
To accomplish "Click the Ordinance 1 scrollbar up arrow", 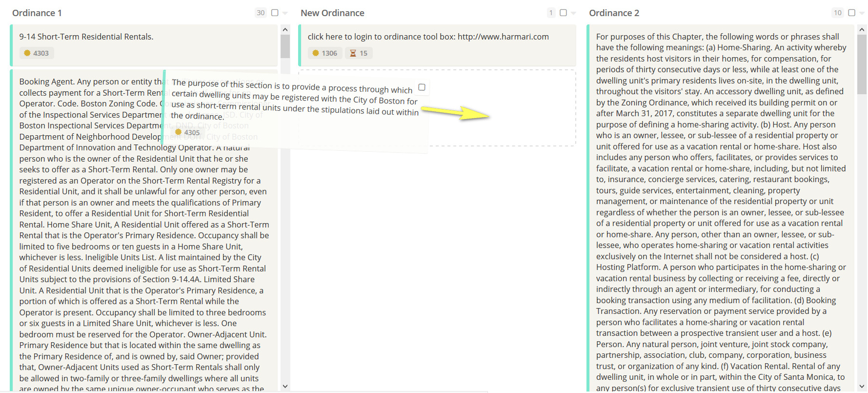I will point(285,30).
